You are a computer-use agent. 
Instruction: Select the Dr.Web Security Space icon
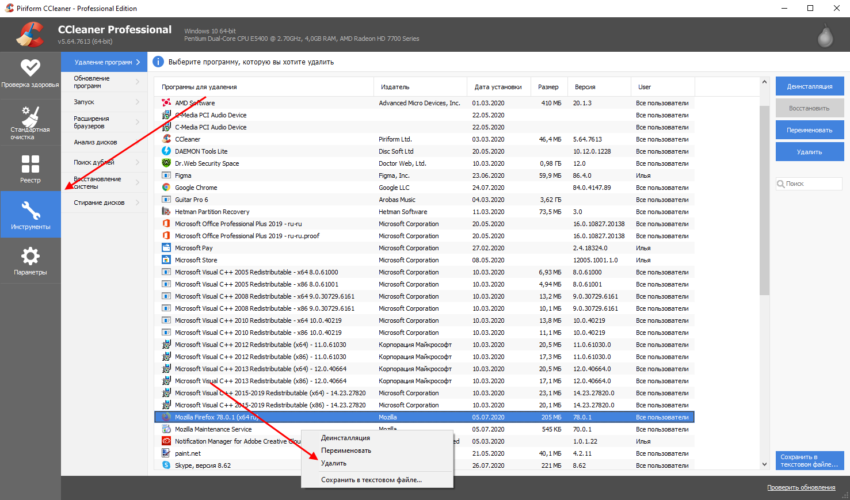click(x=166, y=163)
